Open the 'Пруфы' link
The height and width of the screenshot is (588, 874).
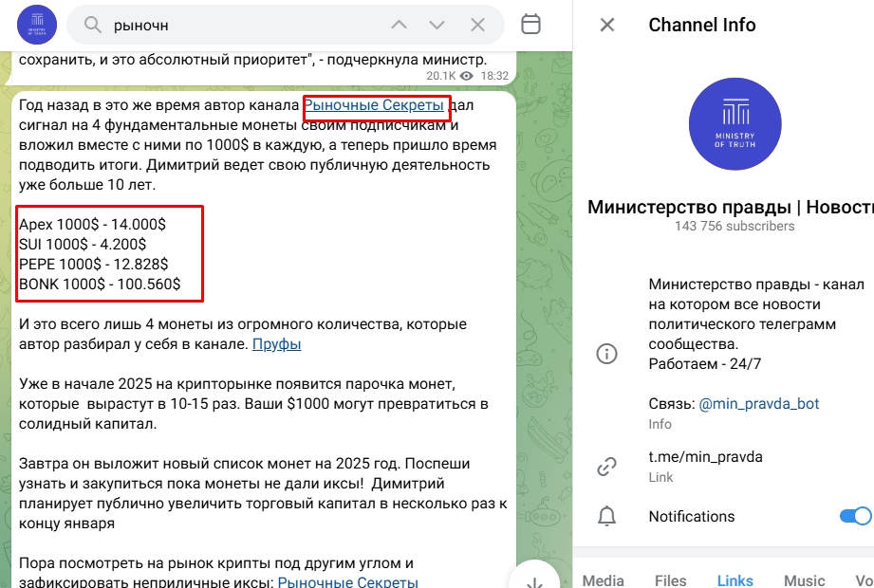[x=276, y=344]
